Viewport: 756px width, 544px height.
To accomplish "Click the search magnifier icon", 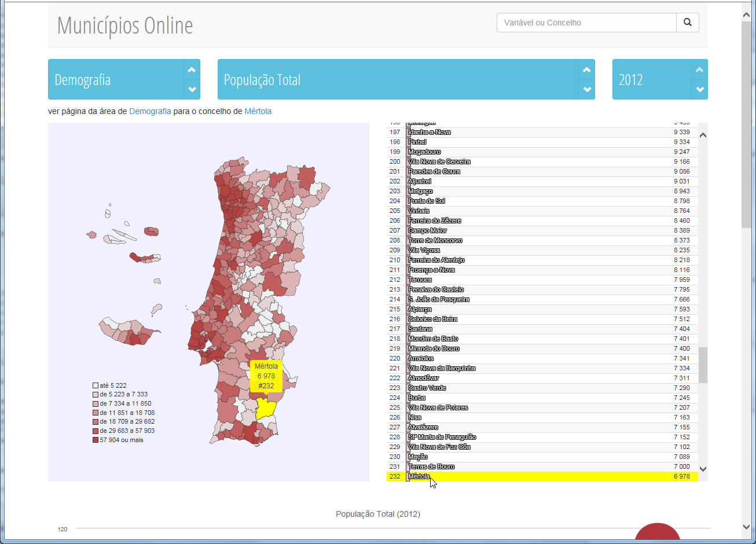I will [687, 23].
